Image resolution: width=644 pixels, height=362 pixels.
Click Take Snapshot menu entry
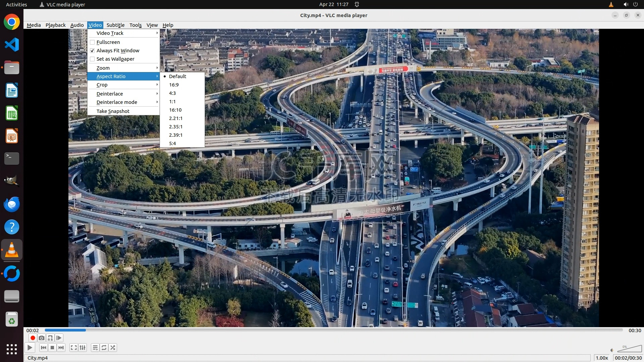(x=113, y=111)
